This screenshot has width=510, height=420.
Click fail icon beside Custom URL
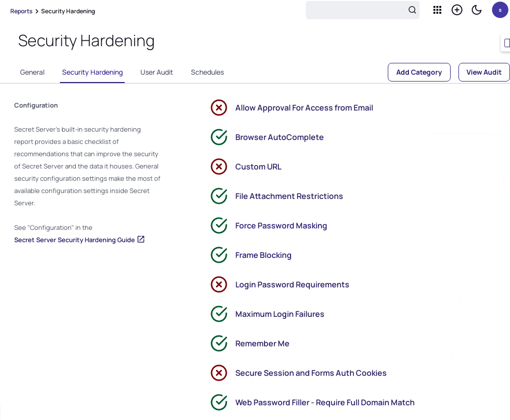219,167
